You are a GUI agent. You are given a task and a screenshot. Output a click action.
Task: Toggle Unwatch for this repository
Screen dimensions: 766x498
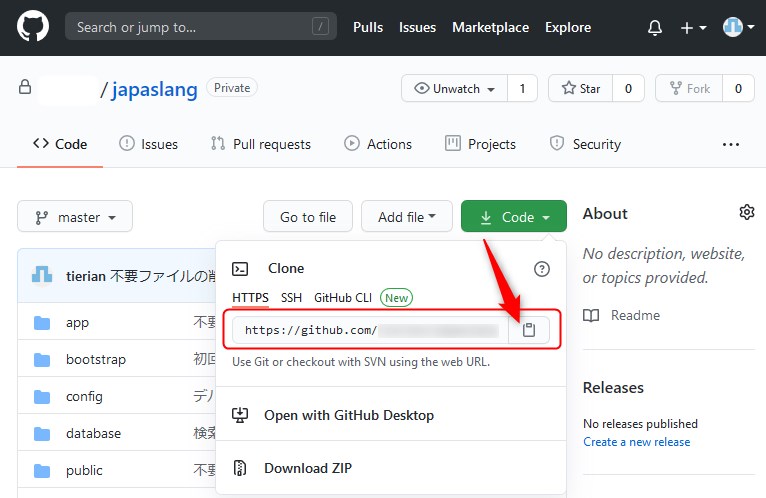point(454,89)
